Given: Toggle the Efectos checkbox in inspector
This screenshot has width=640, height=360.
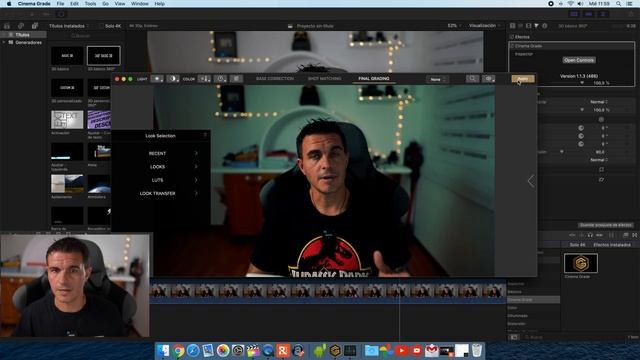Looking at the screenshot, I should click(511, 37).
